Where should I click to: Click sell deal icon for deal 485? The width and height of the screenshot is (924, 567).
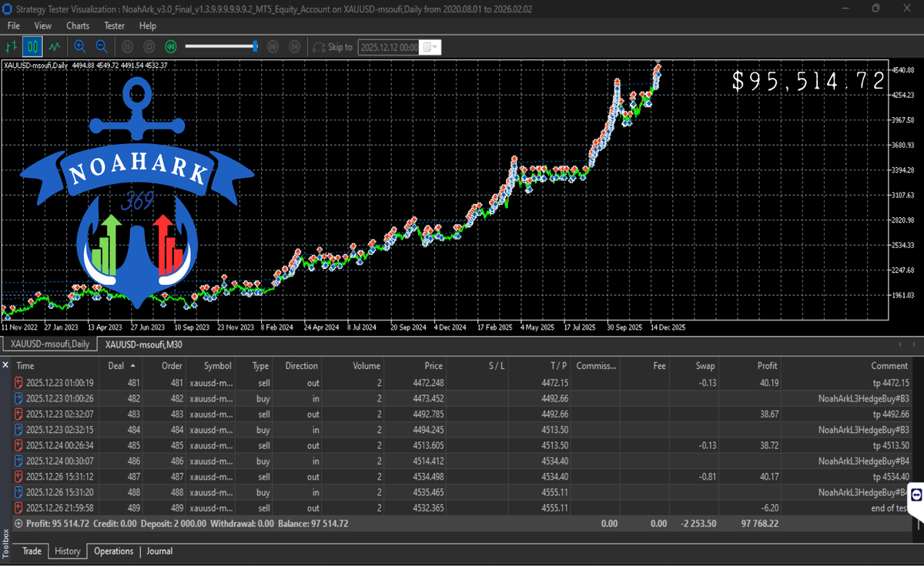(19, 445)
